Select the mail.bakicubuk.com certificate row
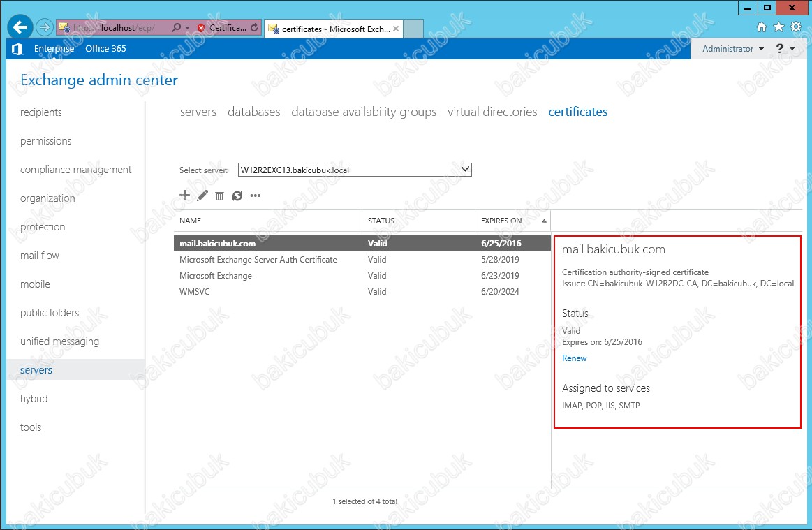 click(362, 244)
